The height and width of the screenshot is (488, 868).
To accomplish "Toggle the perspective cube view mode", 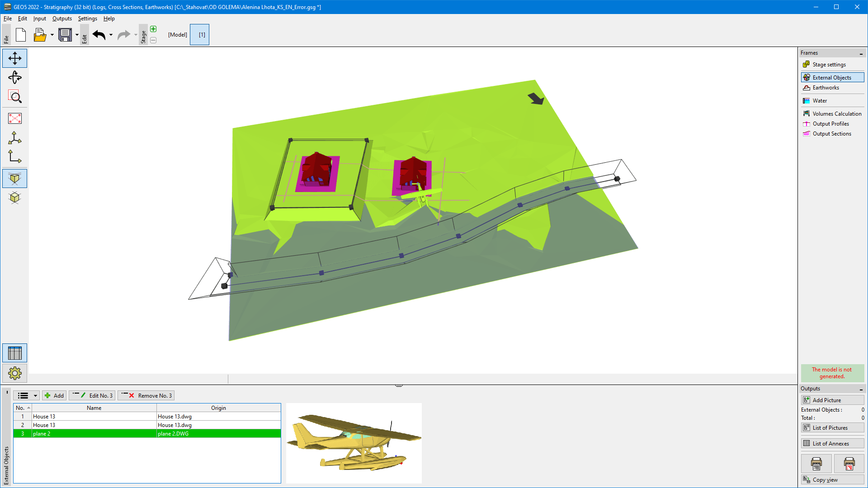I will (x=14, y=178).
